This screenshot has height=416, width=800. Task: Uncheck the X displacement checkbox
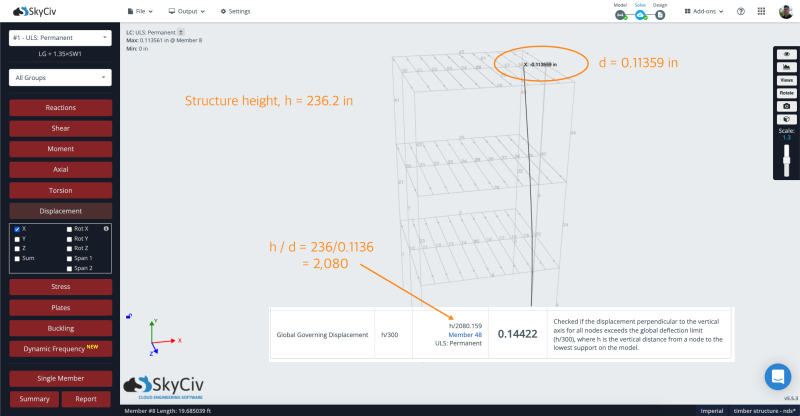pyautogui.click(x=18, y=229)
